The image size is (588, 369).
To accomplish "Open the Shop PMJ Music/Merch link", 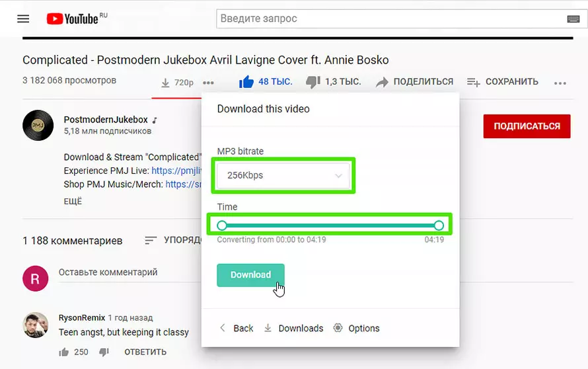I will click(184, 184).
